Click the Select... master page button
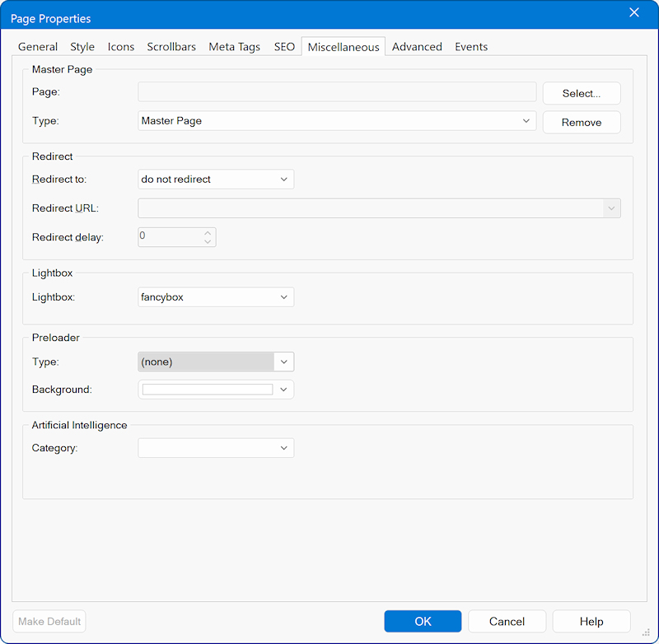Image resolution: width=659 pixels, height=644 pixels. tap(581, 93)
